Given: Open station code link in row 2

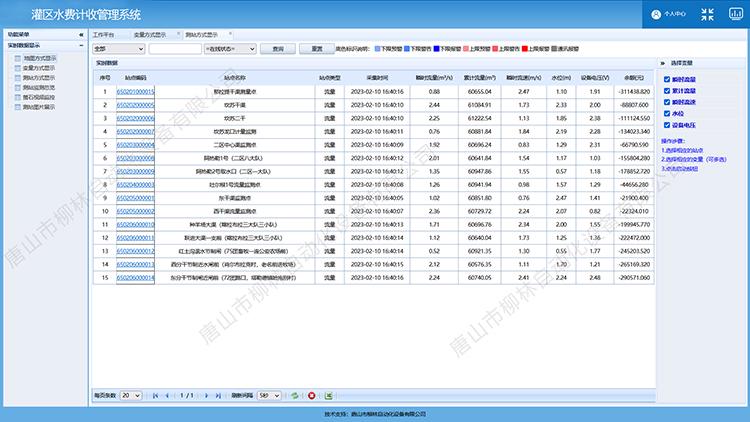Looking at the screenshot, I should (135, 105).
